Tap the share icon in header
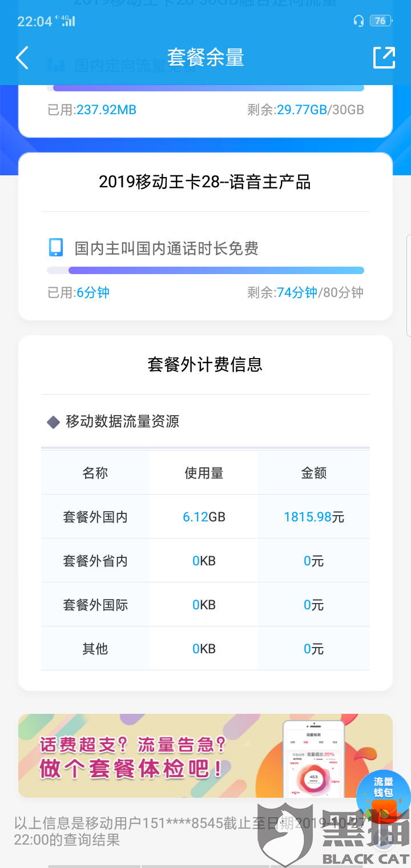 (x=384, y=58)
